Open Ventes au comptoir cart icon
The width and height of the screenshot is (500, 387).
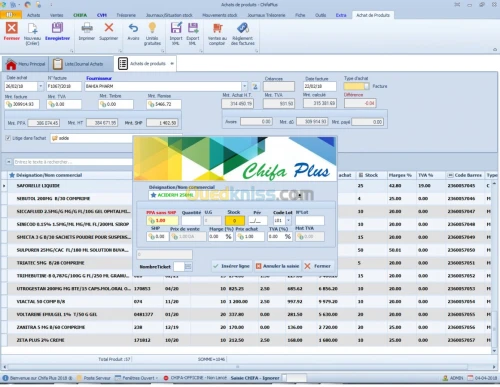217,33
